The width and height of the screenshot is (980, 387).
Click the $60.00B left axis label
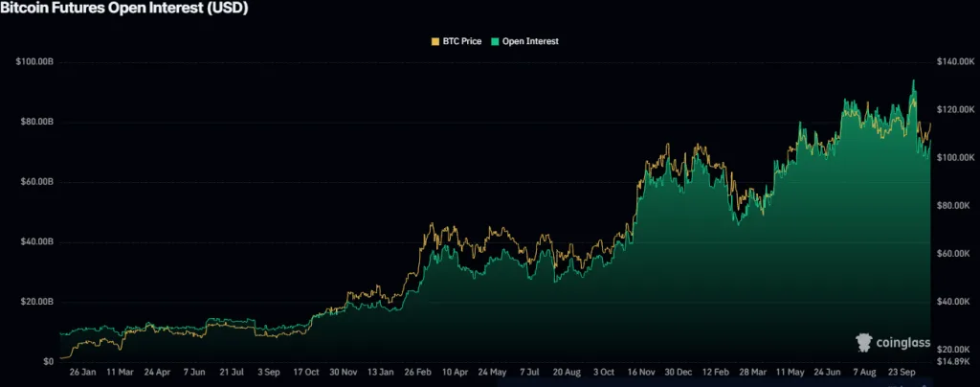pyautogui.click(x=36, y=182)
